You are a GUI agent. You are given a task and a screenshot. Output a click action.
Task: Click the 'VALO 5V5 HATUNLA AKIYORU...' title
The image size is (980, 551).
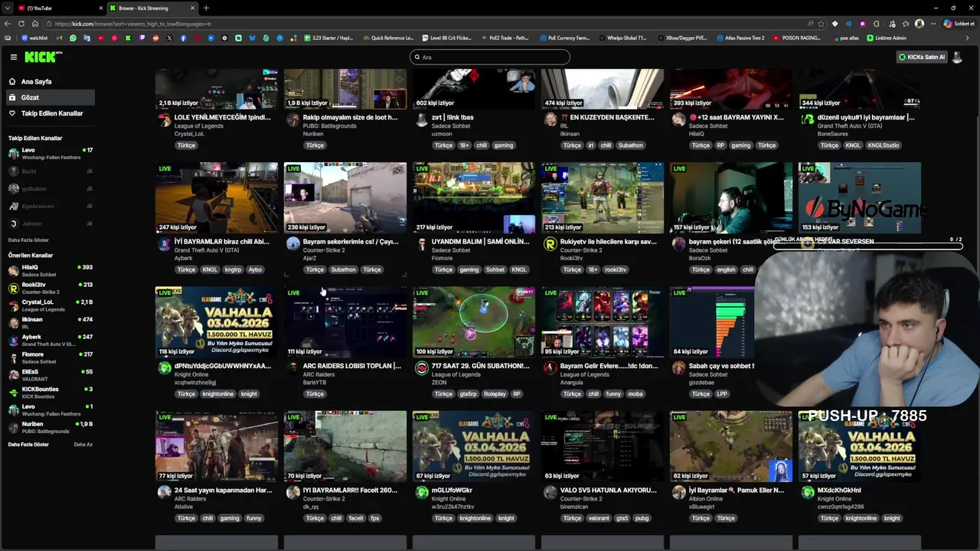pos(609,491)
